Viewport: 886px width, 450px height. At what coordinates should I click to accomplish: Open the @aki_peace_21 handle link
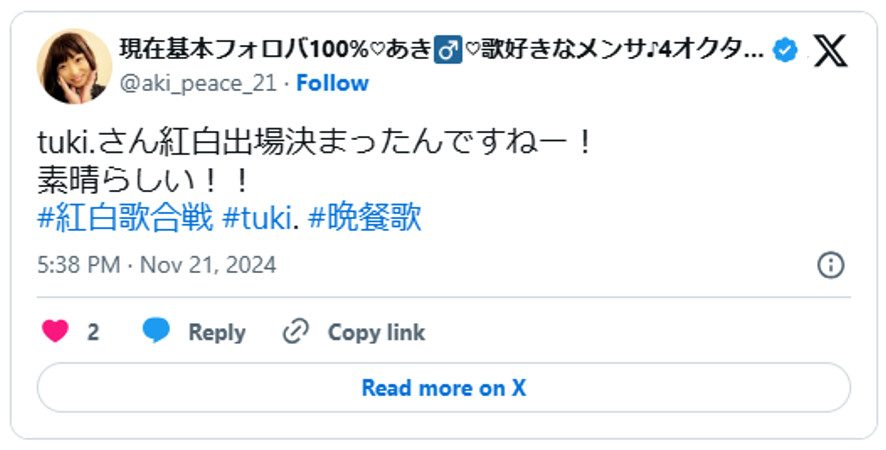coord(199,83)
